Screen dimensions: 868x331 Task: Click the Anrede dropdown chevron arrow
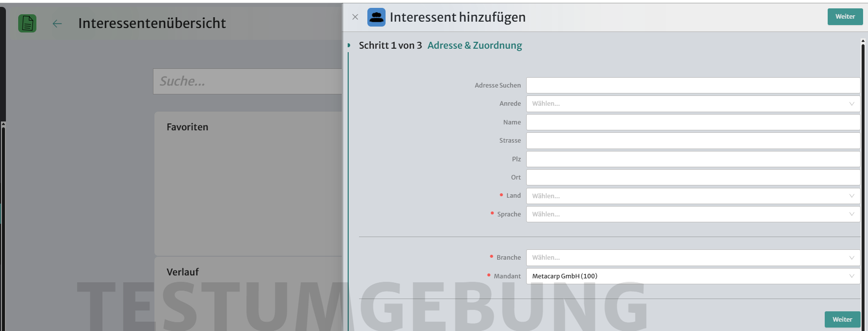coord(851,104)
